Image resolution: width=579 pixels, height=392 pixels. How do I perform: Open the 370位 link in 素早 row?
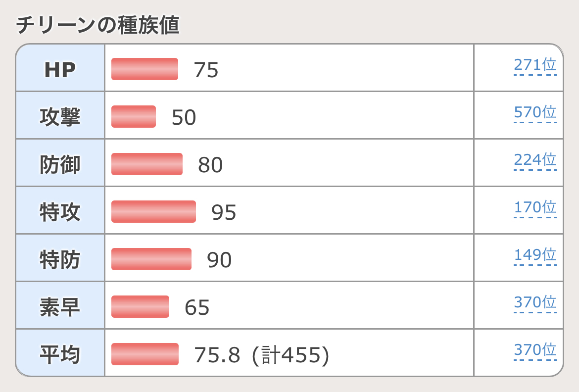click(x=535, y=302)
